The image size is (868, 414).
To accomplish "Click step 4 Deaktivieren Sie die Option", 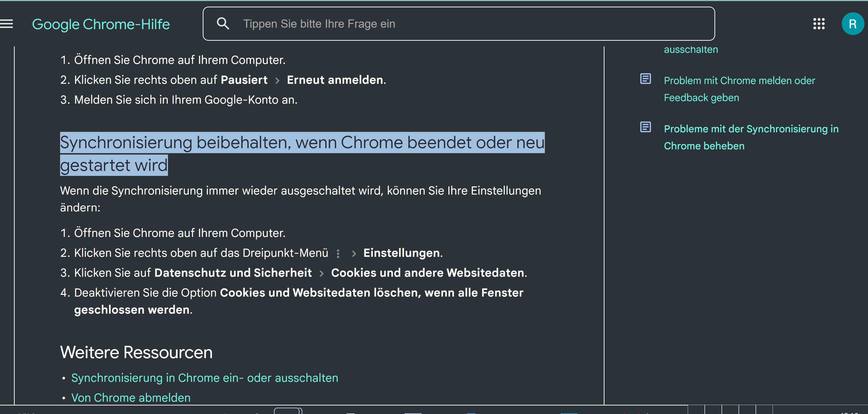I will click(x=299, y=301).
